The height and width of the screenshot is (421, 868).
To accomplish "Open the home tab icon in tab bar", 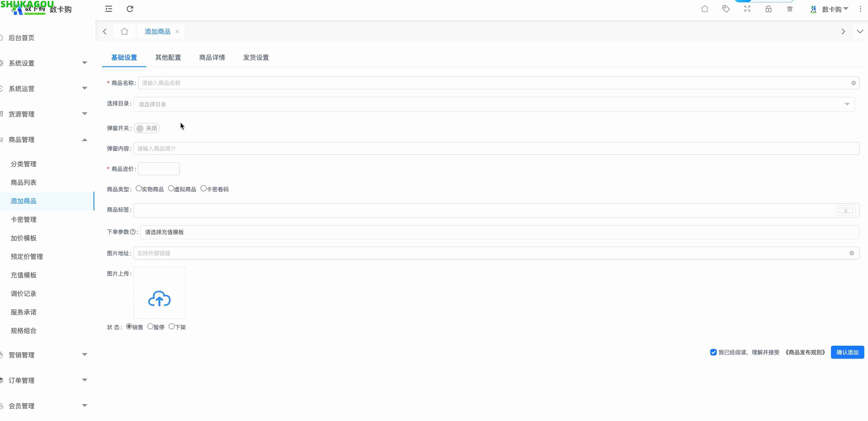I will tap(124, 31).
